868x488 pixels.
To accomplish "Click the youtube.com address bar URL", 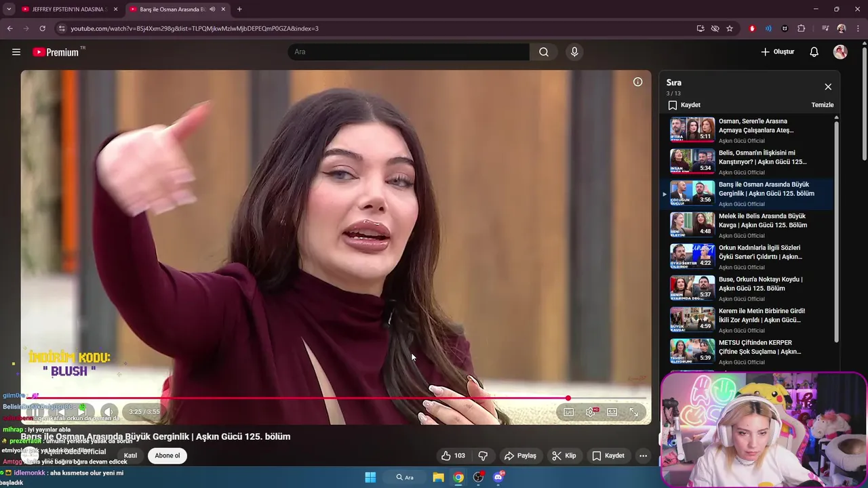I will pos(195,28).
